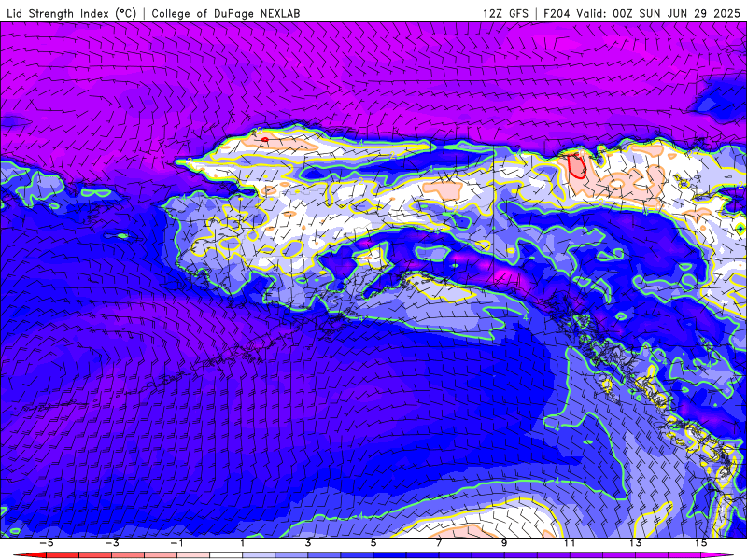Click the 13 color scale label
This screenshot has height=560, width=747.
636,543
